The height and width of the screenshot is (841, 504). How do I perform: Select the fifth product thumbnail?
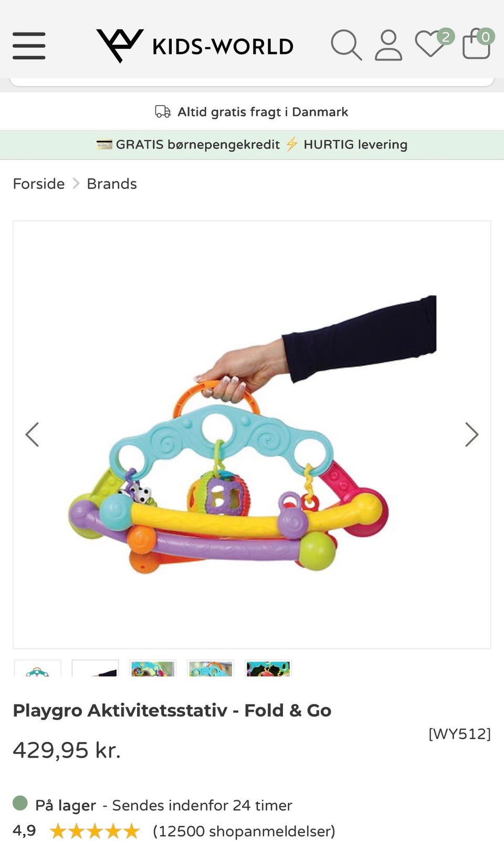(268, 668)
